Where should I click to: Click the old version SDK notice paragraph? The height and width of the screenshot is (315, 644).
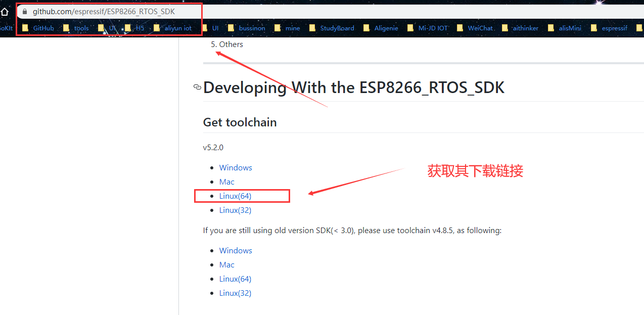[x=352, y=231]
